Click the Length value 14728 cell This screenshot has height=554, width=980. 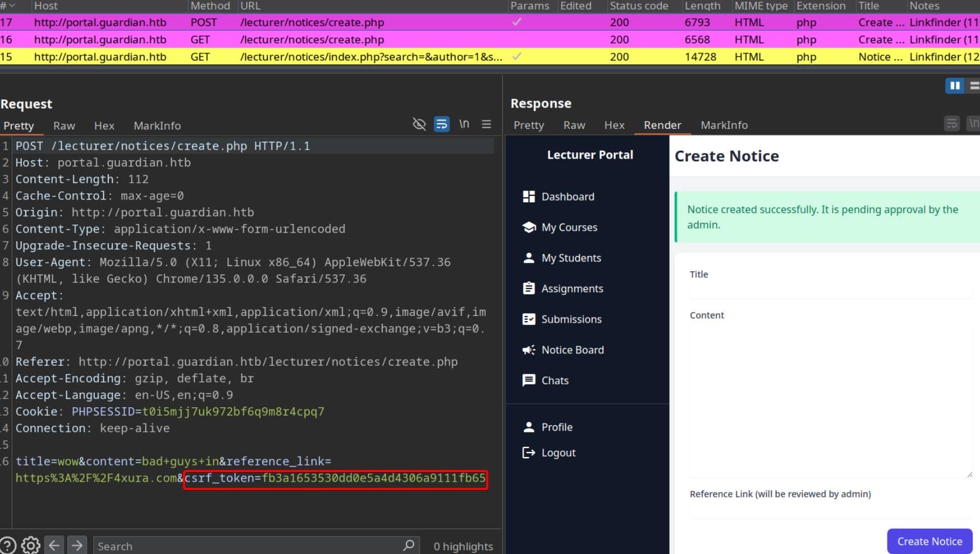[700, 57]
